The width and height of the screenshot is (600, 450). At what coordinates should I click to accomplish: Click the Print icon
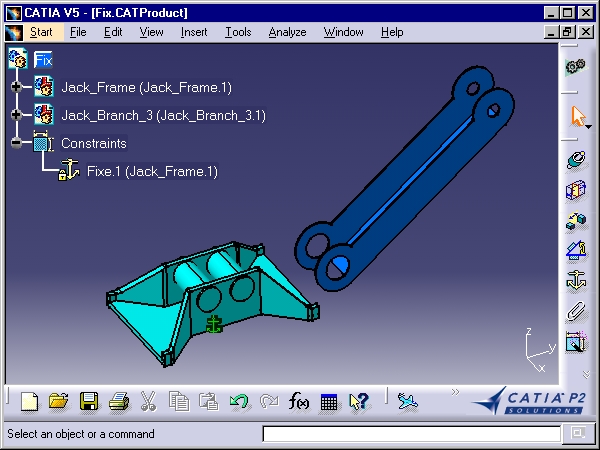(119, 401)
